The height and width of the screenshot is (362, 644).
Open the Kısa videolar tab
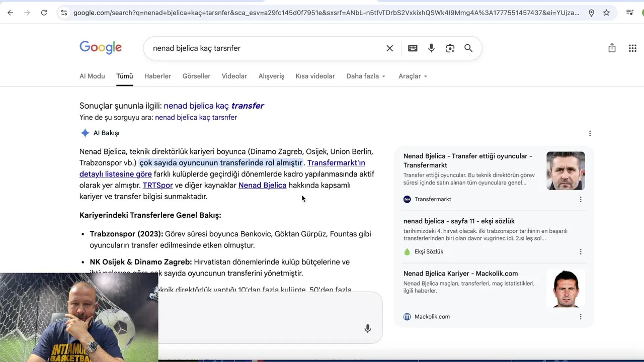click(x=315, y=76)
